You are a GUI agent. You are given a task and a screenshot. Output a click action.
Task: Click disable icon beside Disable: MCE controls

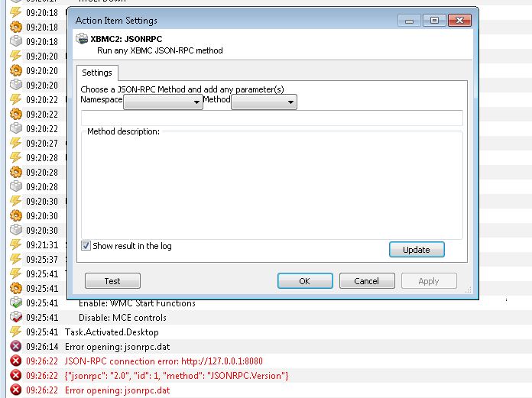pos(15,317)
